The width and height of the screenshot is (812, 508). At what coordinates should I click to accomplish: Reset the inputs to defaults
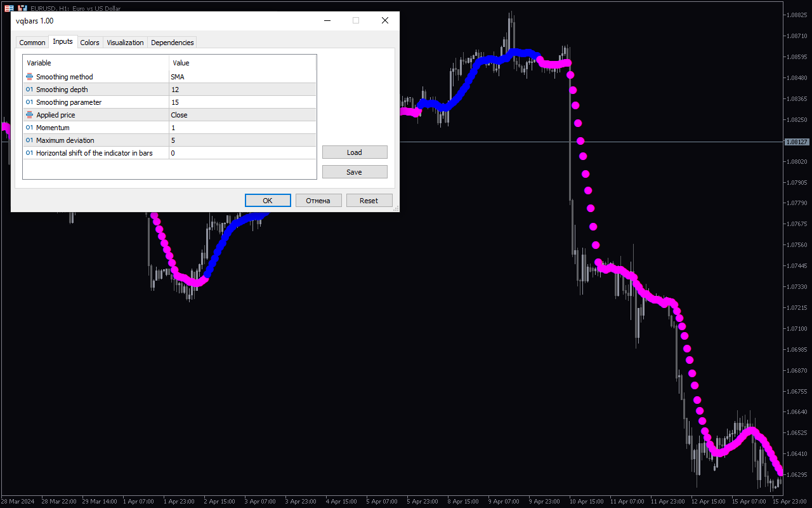(x=369, y=201)
